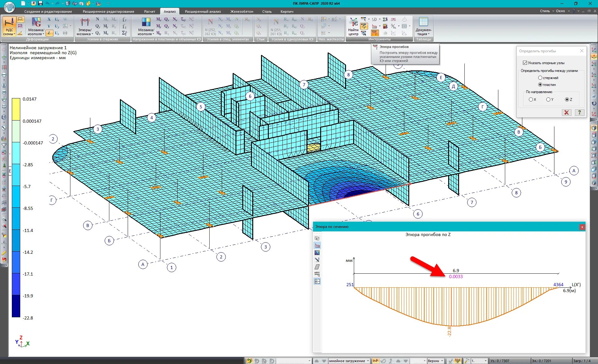The image size is (598, 364).
Task: Open Окно dropdown menu
Action: point(562,11)
